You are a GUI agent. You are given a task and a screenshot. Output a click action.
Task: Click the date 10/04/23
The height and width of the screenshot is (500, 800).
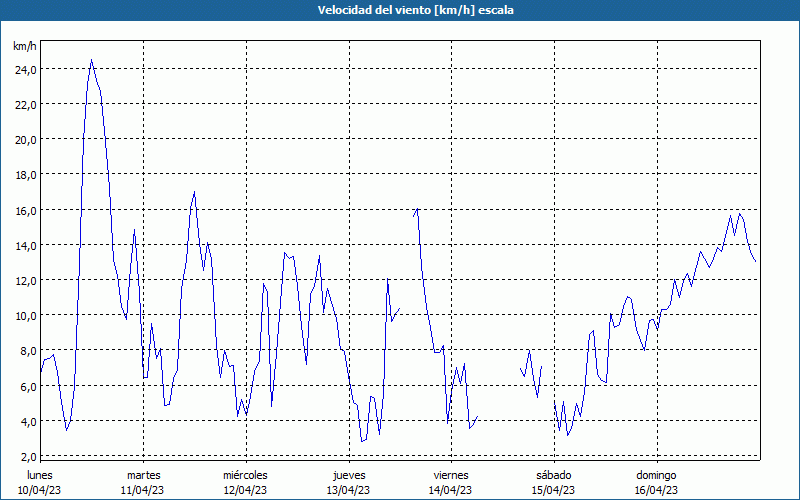point(40,490)
